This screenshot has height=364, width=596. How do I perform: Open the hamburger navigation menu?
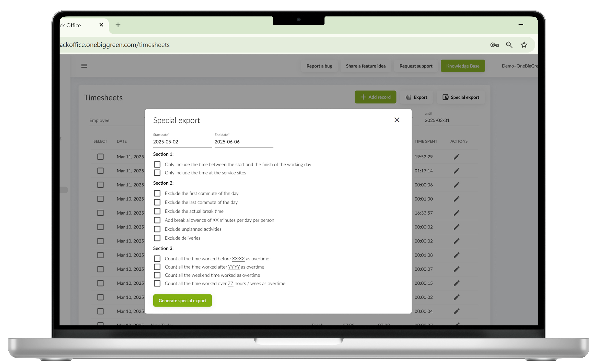[x=84, y=66]
